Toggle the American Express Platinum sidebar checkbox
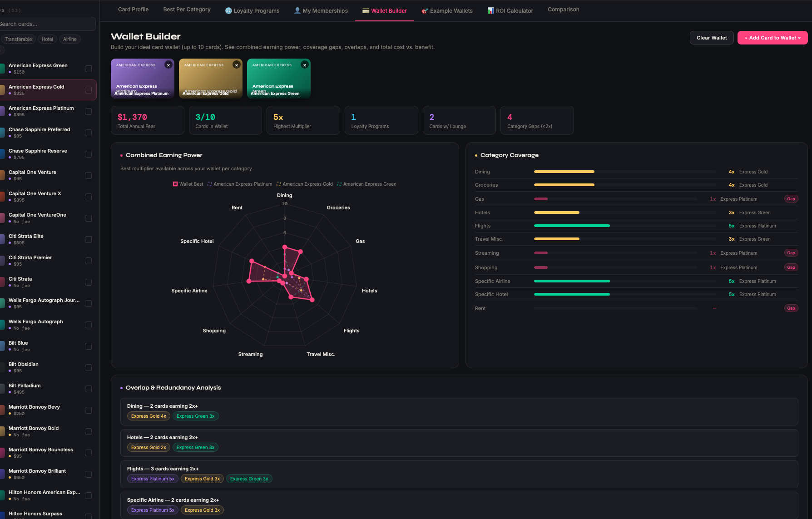The image size is (812, 519). [x=88, y=111]
